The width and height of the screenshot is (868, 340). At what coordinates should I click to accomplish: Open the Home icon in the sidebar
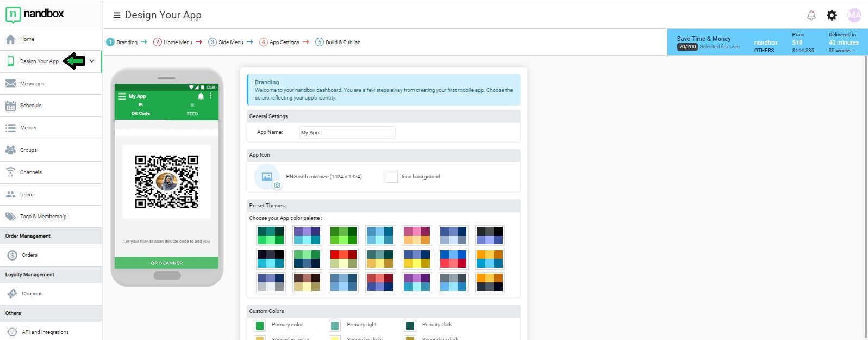[x=10, y=39]
